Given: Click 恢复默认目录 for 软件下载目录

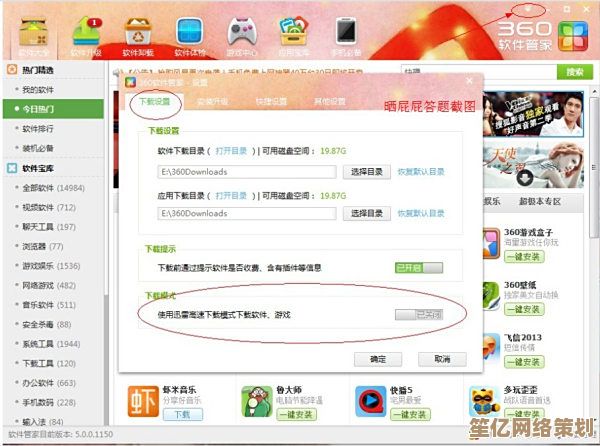Looking at the screenshot, I should (x=421, y=172).
